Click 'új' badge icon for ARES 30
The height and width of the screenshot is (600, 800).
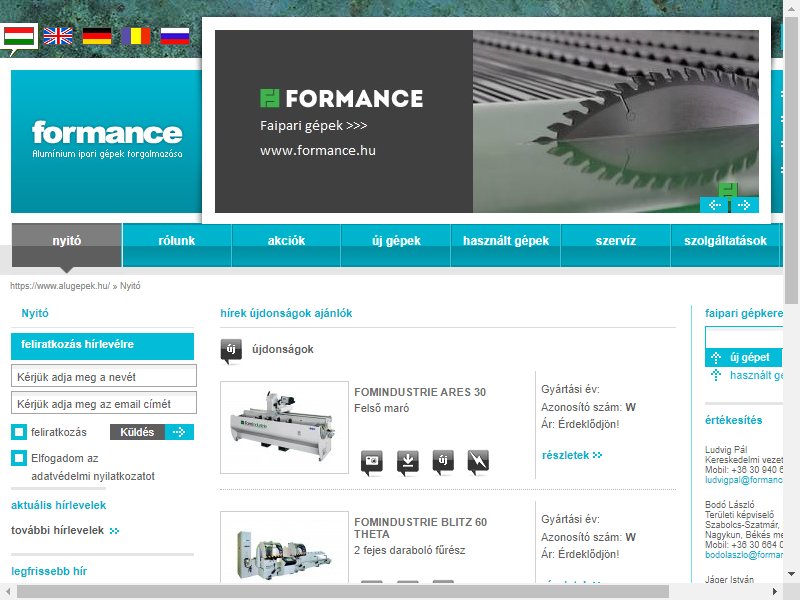443,462
